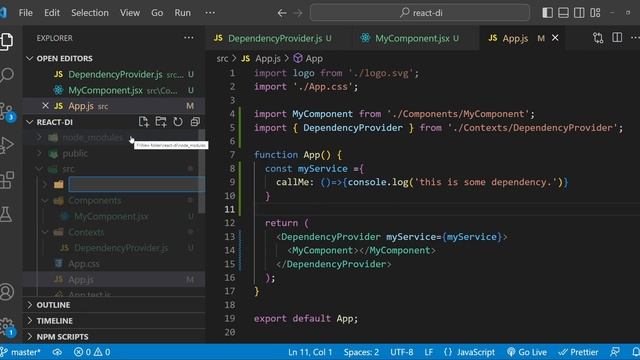
Task: Open the Testing flask view
Action: tap(6, 214)
